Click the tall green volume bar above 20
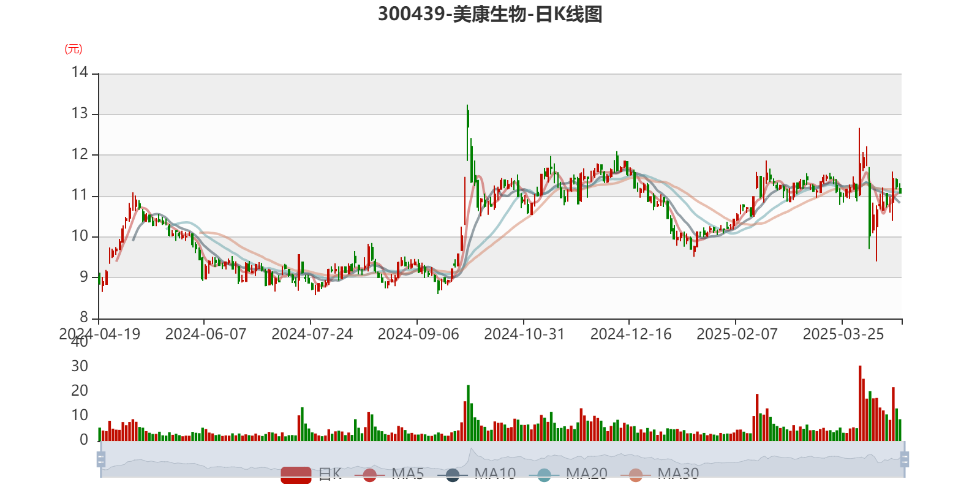Image resolution: width=980 pixels, height=490 pixels. 468,413
